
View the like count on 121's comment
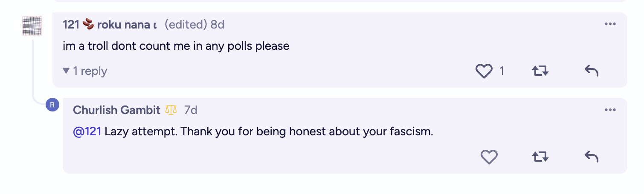pyautogui.click(x=502, y=71)
